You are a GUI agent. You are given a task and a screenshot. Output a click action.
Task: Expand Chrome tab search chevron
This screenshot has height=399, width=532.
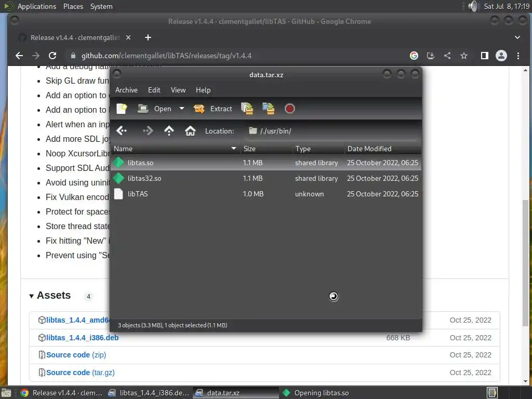pyautogui.click(x=517, y=37)
